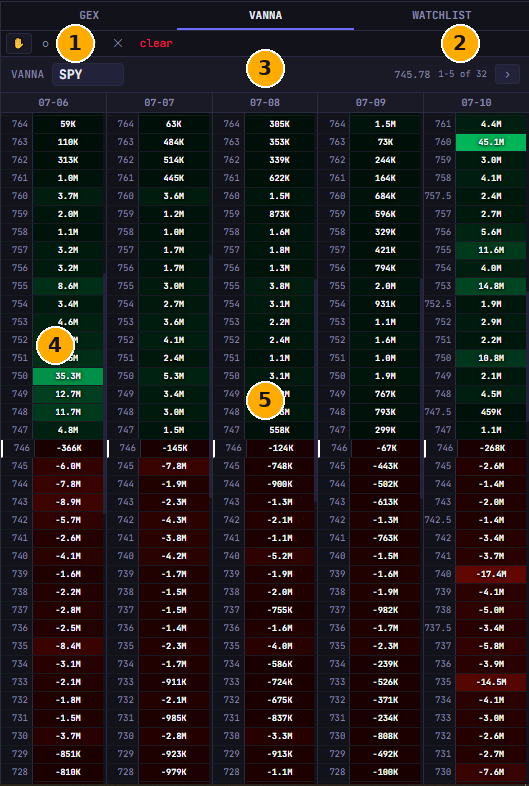Click 73K cell at strike 763 under 07-09
Screen dimensions: 529x786
pyautogui.click(x=385, y=142)
